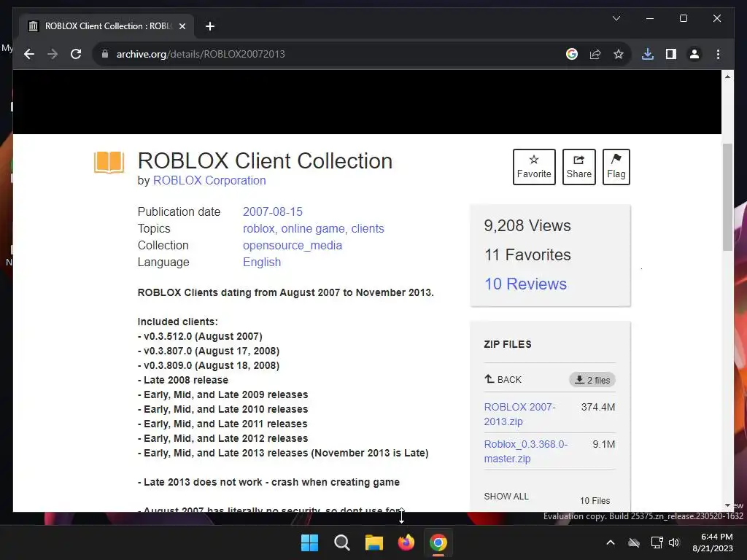The image size is (747, 560).
Task: Click the page scrollbar up arrow
Action: click(727, 76)
